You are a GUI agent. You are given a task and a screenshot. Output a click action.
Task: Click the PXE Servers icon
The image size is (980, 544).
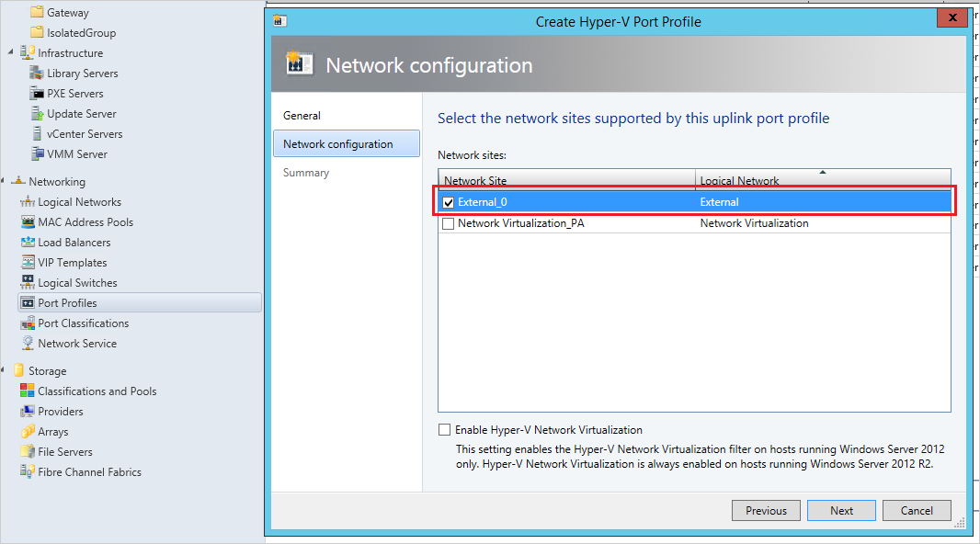point(37,93)
